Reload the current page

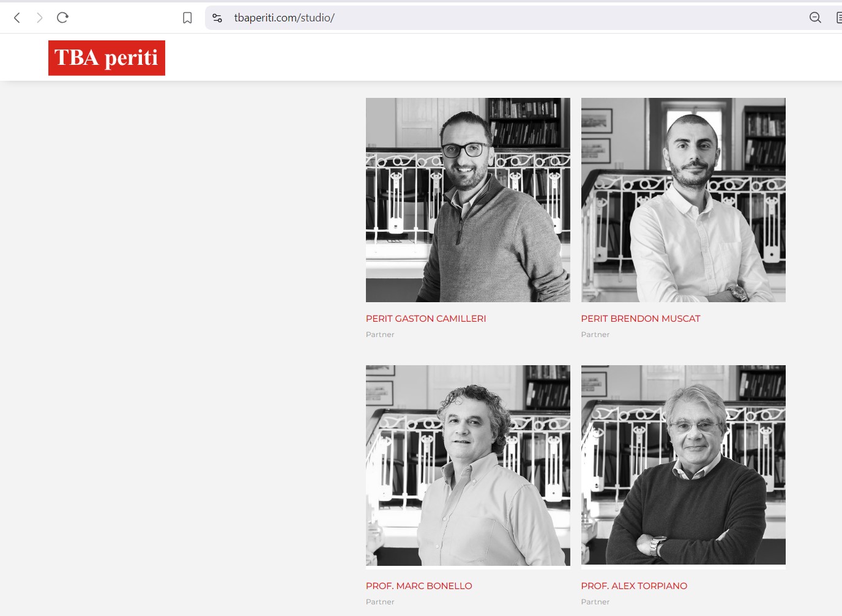pyautogui.click(x=62, y=18)
